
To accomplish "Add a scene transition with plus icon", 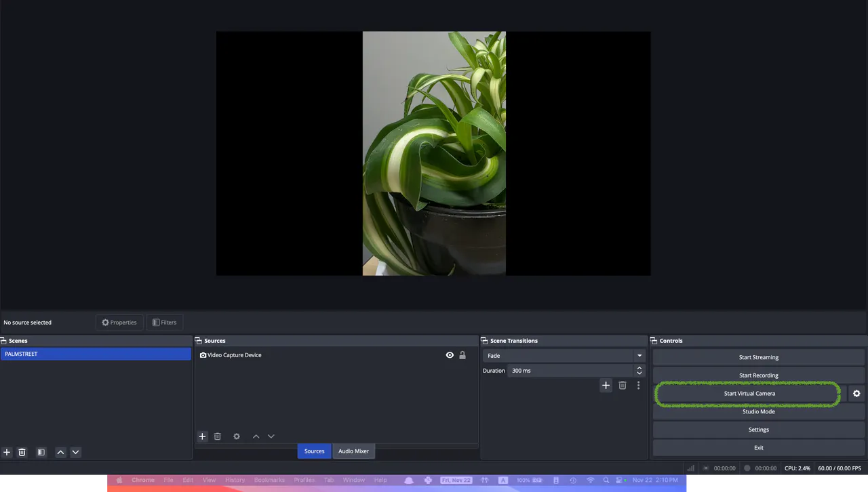I will click(x=606, y=386).
